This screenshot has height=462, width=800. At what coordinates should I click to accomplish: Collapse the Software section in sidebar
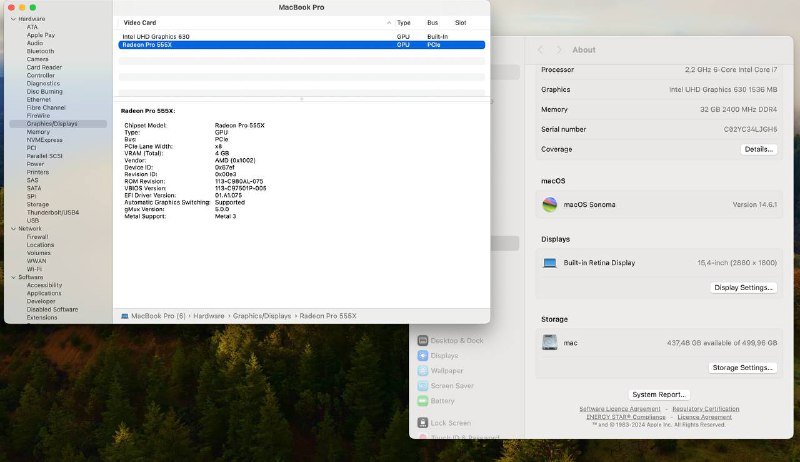pos(13,277)
